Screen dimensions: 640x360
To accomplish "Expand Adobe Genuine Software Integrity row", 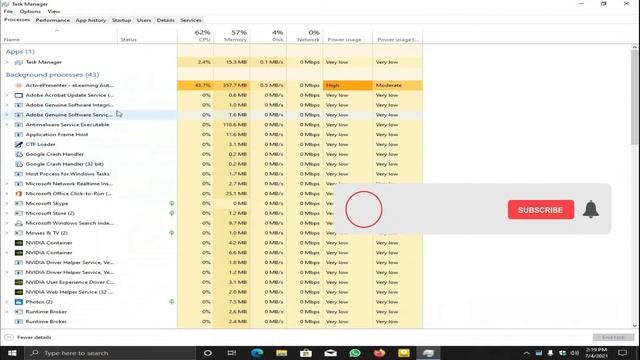I will [7, 105].
